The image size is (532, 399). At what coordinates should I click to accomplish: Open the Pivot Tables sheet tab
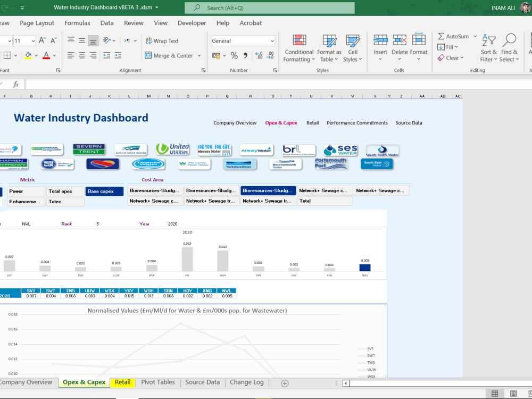[x=157, y=382]
